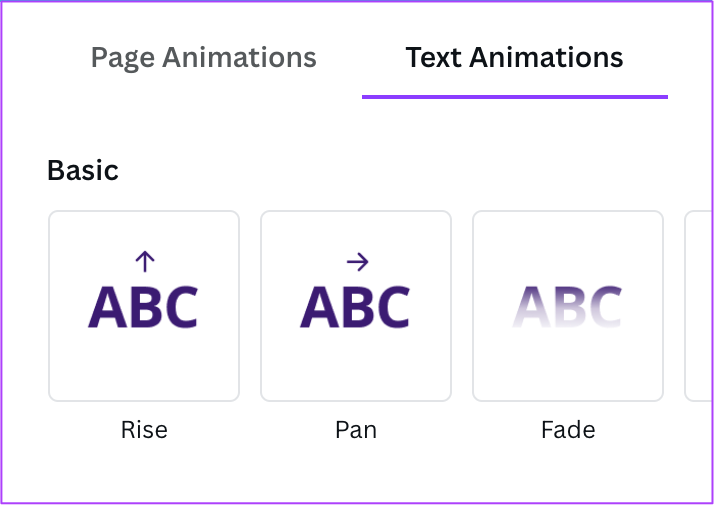Viewport: 714px width, 506px height.
Task: Apply the Rise text animation
Action: 144,306
